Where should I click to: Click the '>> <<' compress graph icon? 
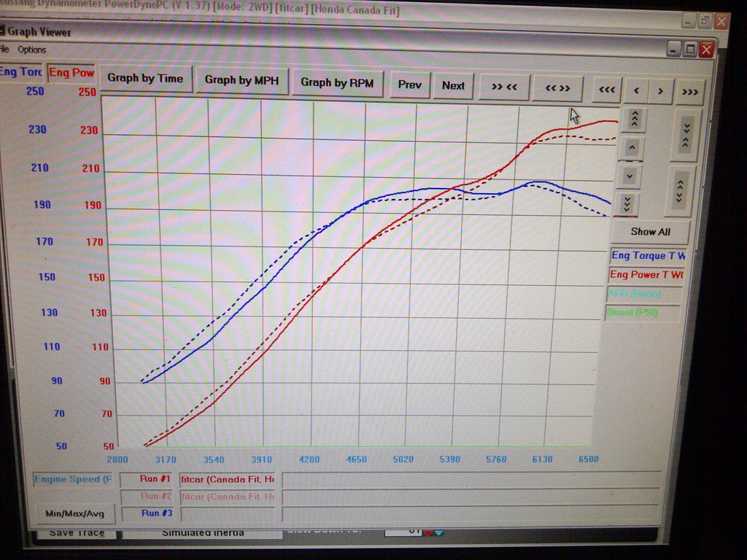coord(504,87)
